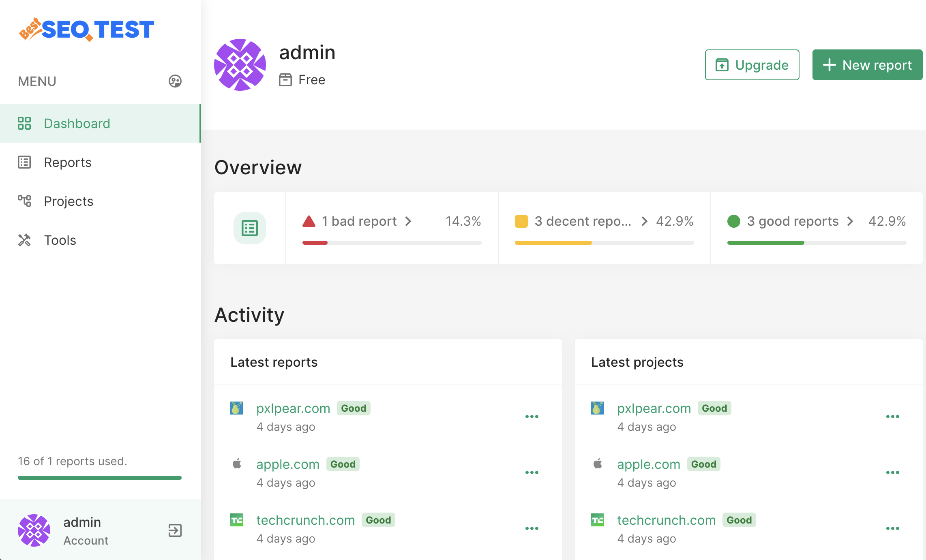Viewport: 926px width, 560px height.
Task: Click the Upgrade button
Action: pos(752,65)
